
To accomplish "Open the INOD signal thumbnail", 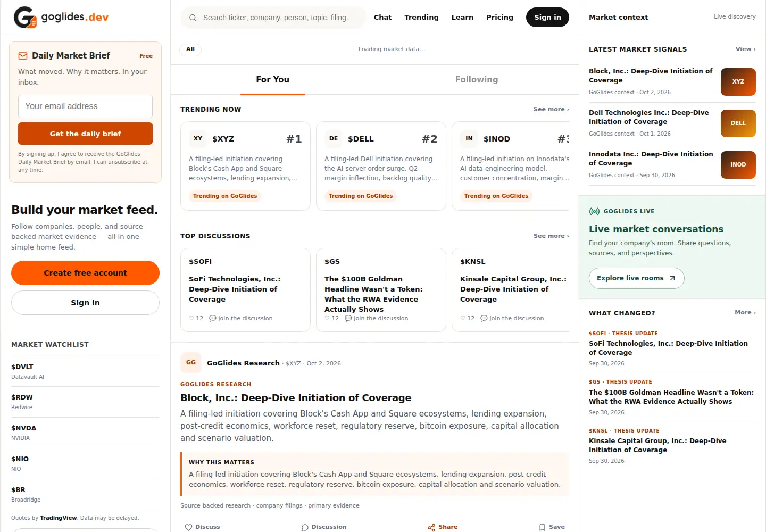I will coord(738,165).
